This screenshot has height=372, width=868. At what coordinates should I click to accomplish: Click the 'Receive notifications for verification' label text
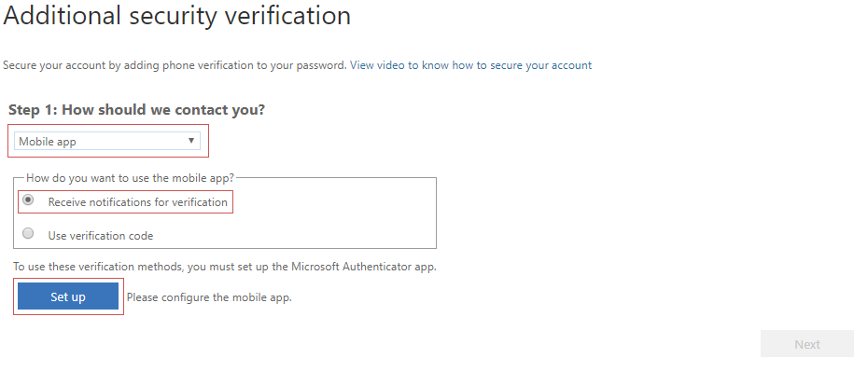click(138, 202)
